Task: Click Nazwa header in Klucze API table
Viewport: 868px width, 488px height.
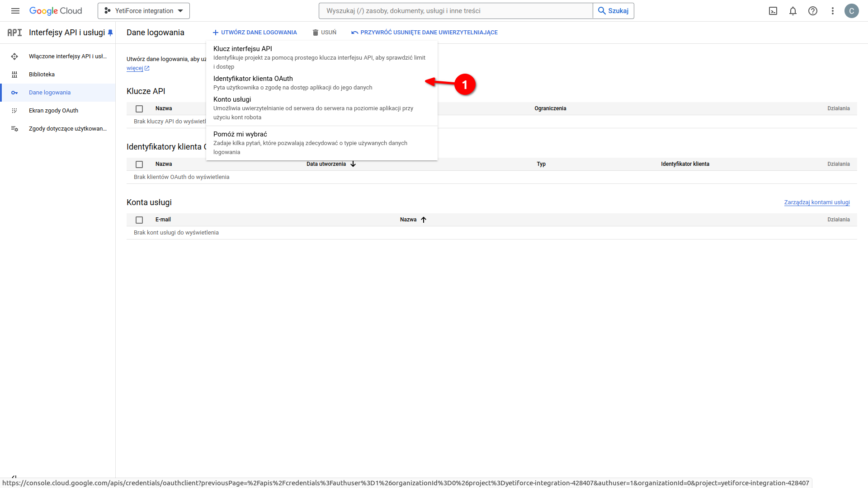Action: coord(164,108)
